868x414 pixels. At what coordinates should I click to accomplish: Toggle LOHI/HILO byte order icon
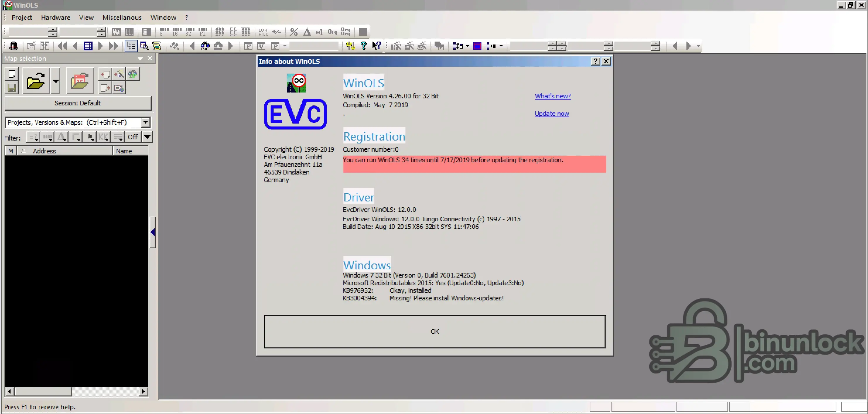263,32
